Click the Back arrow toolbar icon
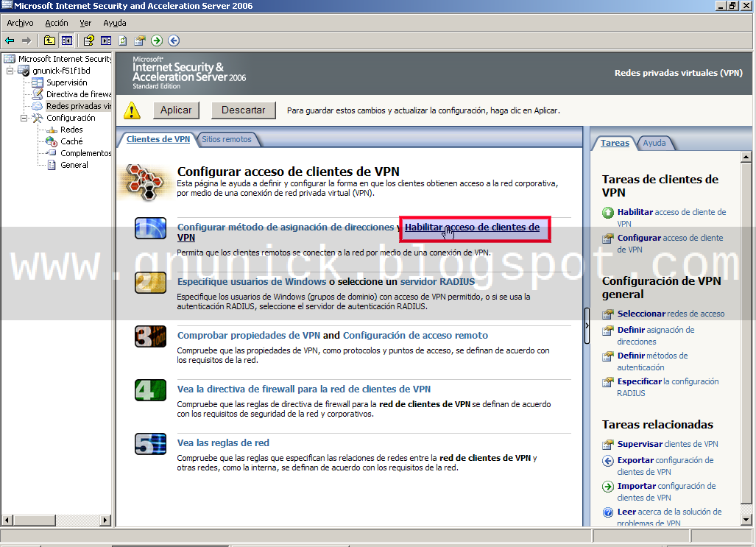Screen dimensions: 756x547 pyautogui.click(x=10, y=41)
